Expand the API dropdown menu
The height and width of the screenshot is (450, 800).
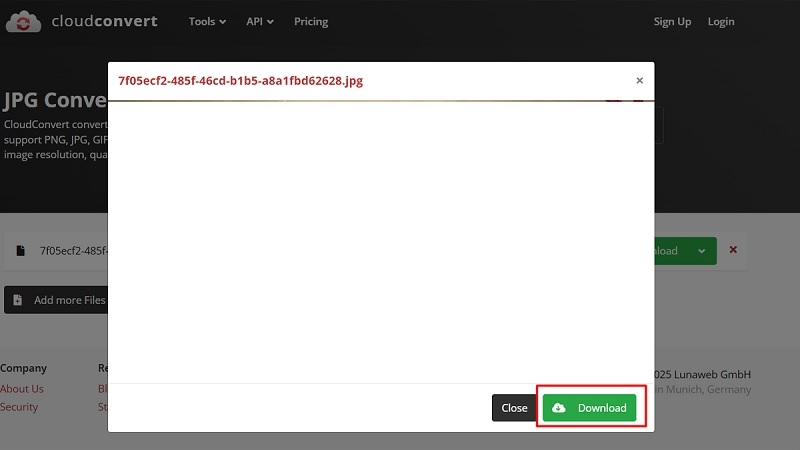click(260, 21)
